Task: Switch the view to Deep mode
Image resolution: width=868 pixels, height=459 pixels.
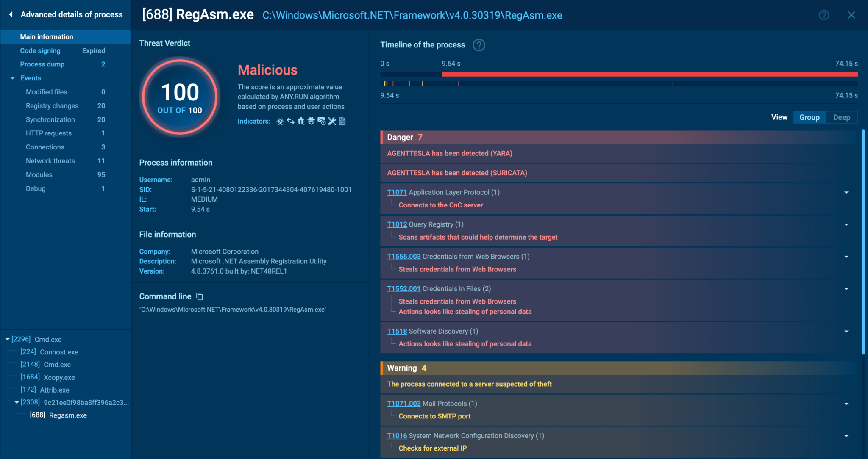Action: pos(842,117)
